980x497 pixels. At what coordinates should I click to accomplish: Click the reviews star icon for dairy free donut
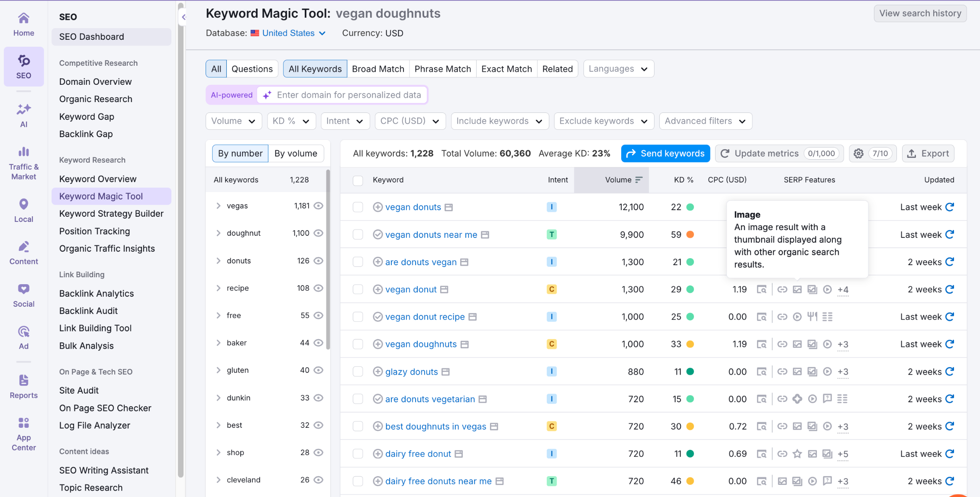(797, 454)
